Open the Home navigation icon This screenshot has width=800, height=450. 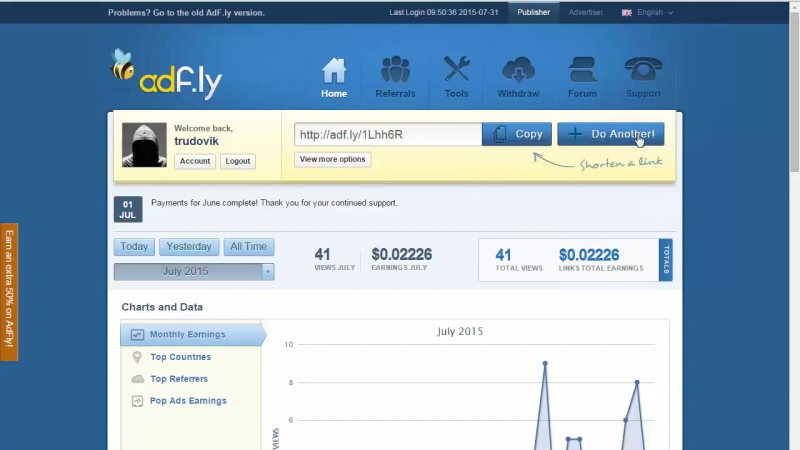(334, 70)
